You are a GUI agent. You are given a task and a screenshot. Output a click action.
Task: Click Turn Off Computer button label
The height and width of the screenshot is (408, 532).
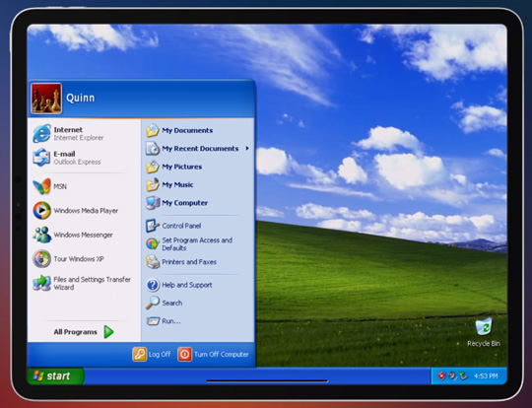(222, 355)
